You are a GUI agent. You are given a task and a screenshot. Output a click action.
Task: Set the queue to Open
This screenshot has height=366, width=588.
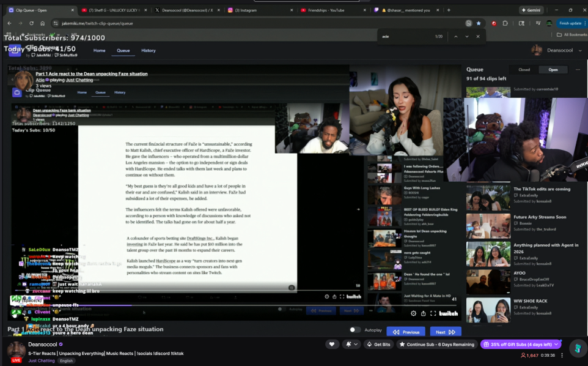[x=553, y=69]
